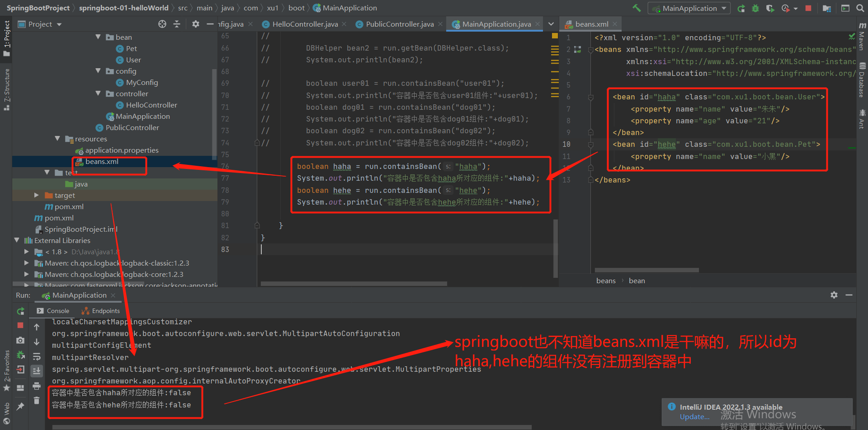This screenshot has width=868, height=430.
Task: Open Run Anything window icon
Action: (x=845, y=8)
